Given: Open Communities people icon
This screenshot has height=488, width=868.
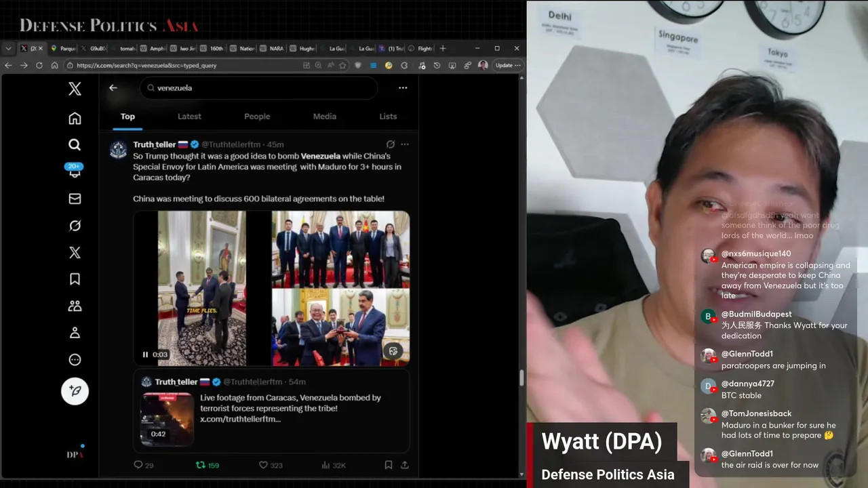Looking at the screenshot, I should 75,306.
